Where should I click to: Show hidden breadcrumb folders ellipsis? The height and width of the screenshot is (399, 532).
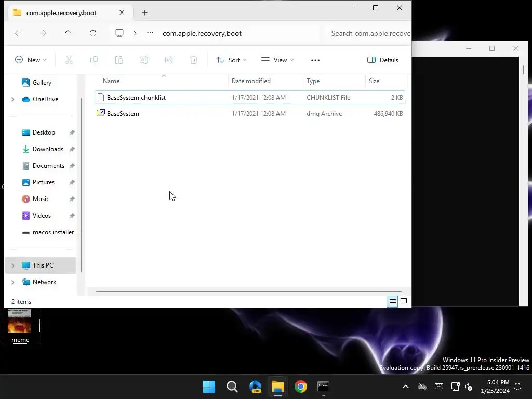tap(150, 33)
